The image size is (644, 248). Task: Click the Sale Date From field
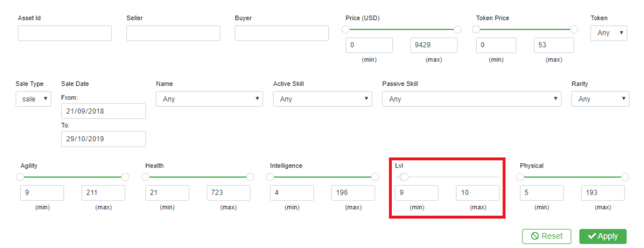point(104,111)
